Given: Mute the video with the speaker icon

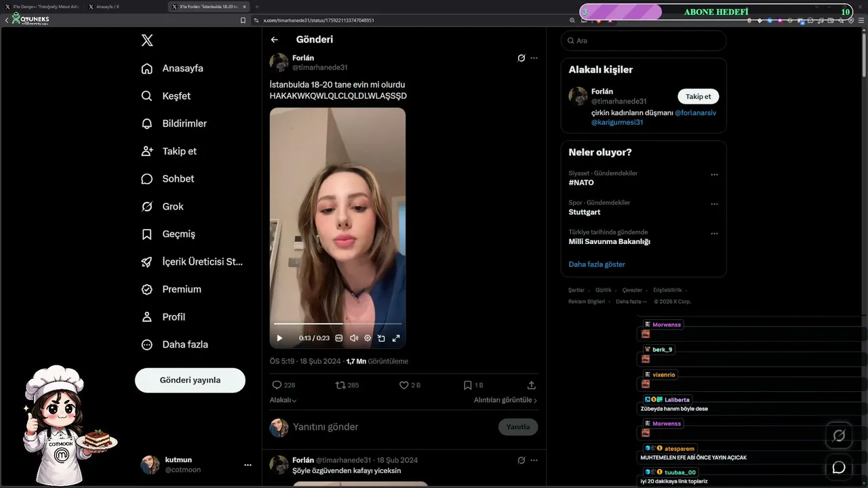Looking at the screenshot, I should (x=353, y=338).
